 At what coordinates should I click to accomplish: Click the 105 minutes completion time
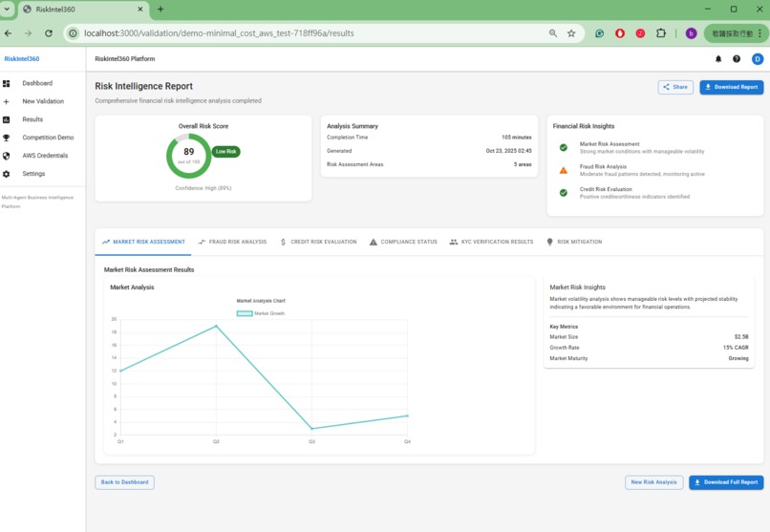(x=516, y=138)
